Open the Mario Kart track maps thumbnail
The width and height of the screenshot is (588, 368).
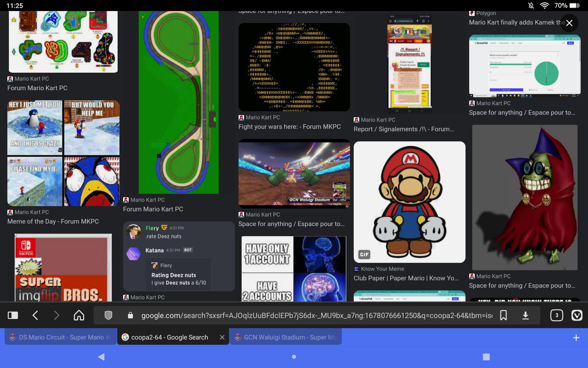pyautogui.click(x=63, y=42)
